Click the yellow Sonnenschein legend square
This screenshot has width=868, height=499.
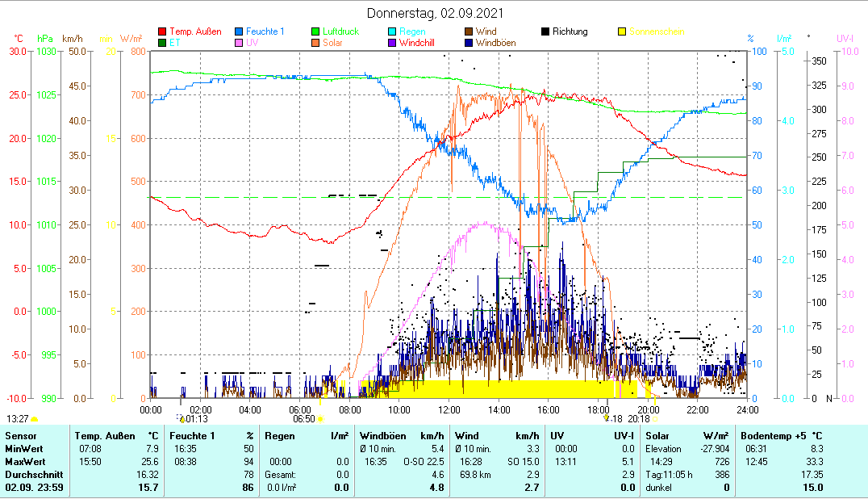[622, 31]
